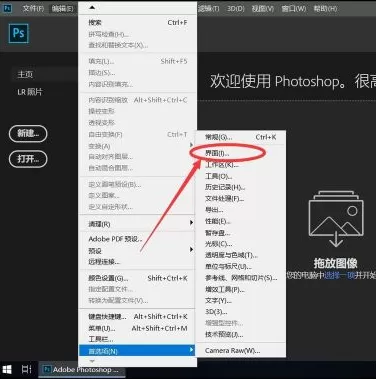Click the down scroll arrow at Edit menu bottom
The width and height of the screenshot is (376, 379).
tap(92, 361)
